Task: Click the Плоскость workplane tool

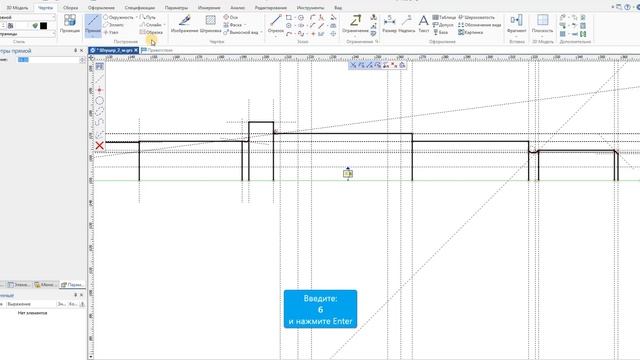Action: (x=542, y=24)
